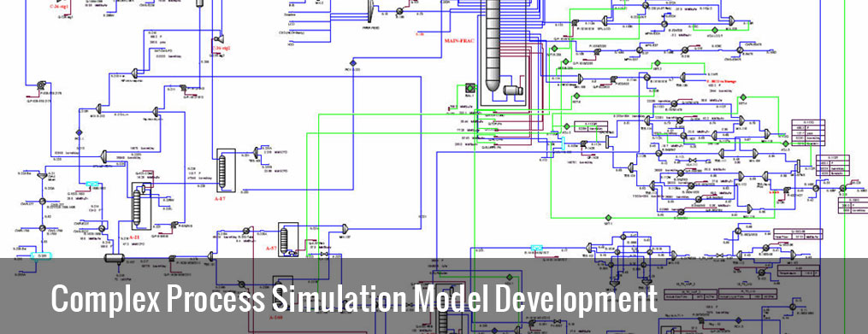Select the cone-shaped separator on left
Viewport: 868px width, 334px height.
click(x=42, y=175)
